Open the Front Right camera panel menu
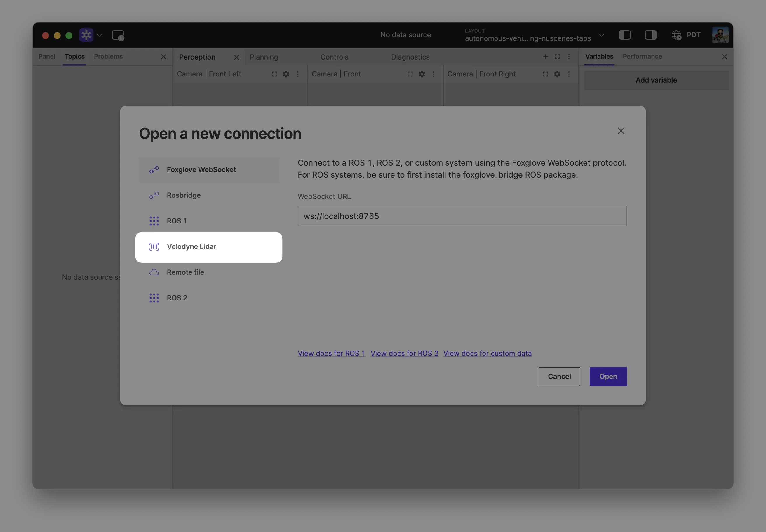 point(569,74)
